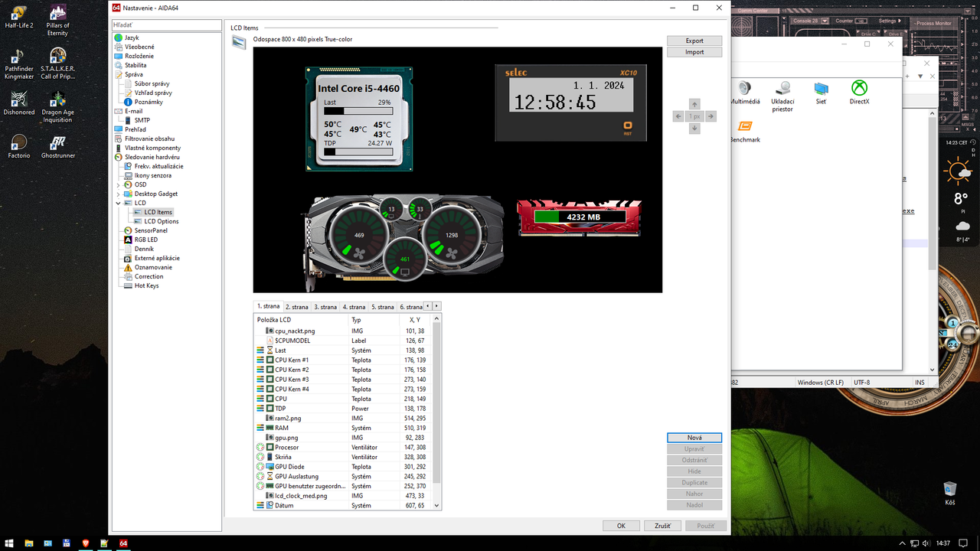Select the Dátum row
This screenshot has height=551, width=980.
pyautogui.click(x=343, y=506)
